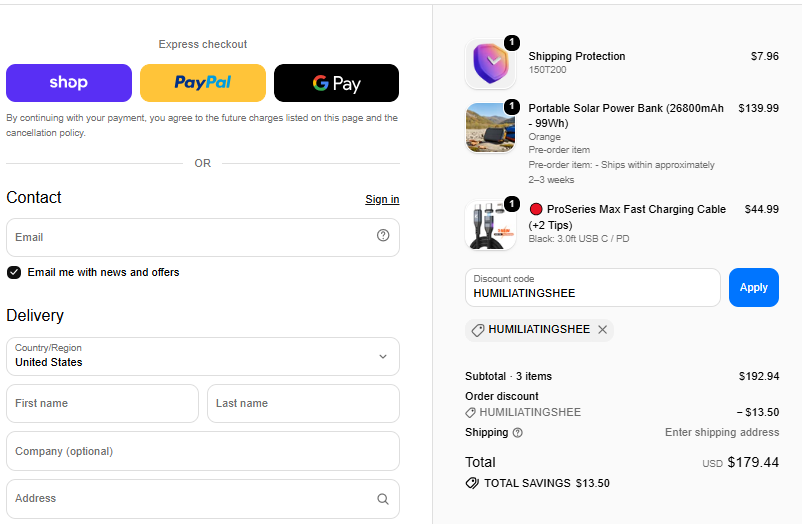Open the Shipping info question icon

[x=518, y=433]
